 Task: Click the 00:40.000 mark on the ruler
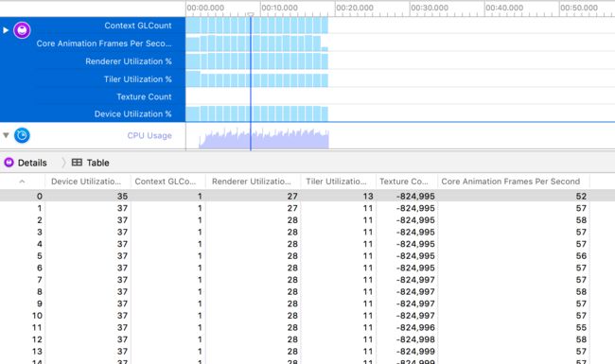(x=504, y=8)
